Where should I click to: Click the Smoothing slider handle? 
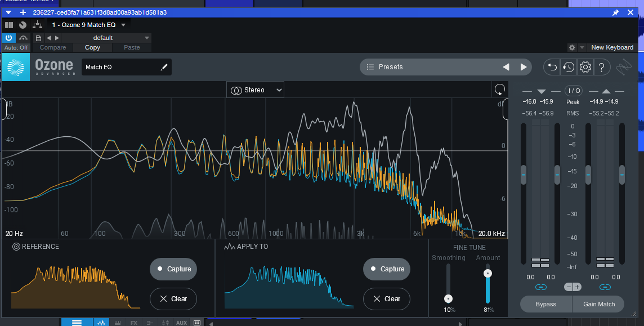click(x=449, y=298)
